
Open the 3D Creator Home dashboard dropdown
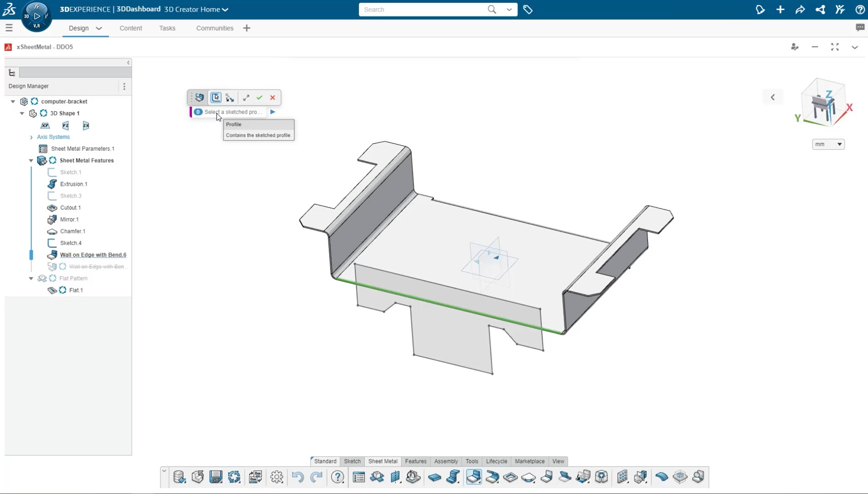pyautogui.click(x=196, y=10)
